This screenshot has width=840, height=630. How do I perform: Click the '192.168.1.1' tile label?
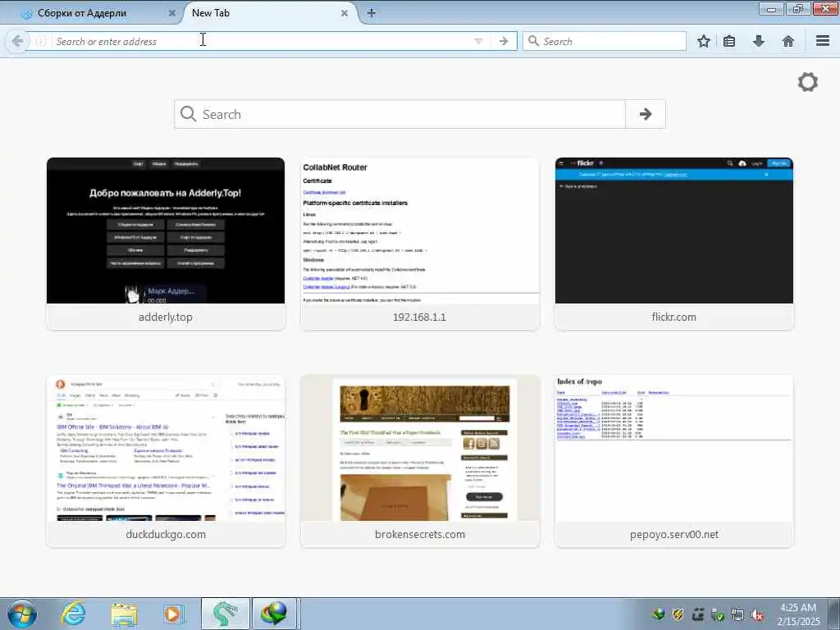tap(419, 317)
